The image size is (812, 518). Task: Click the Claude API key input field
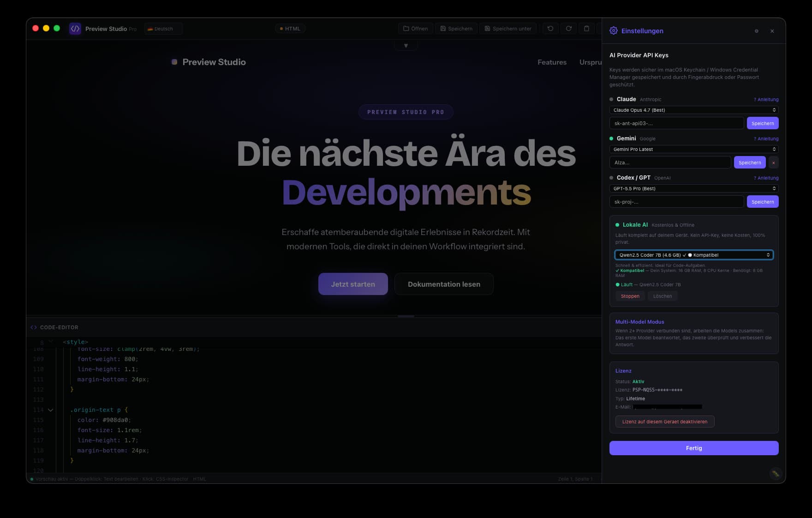click(x=676, y=123)
